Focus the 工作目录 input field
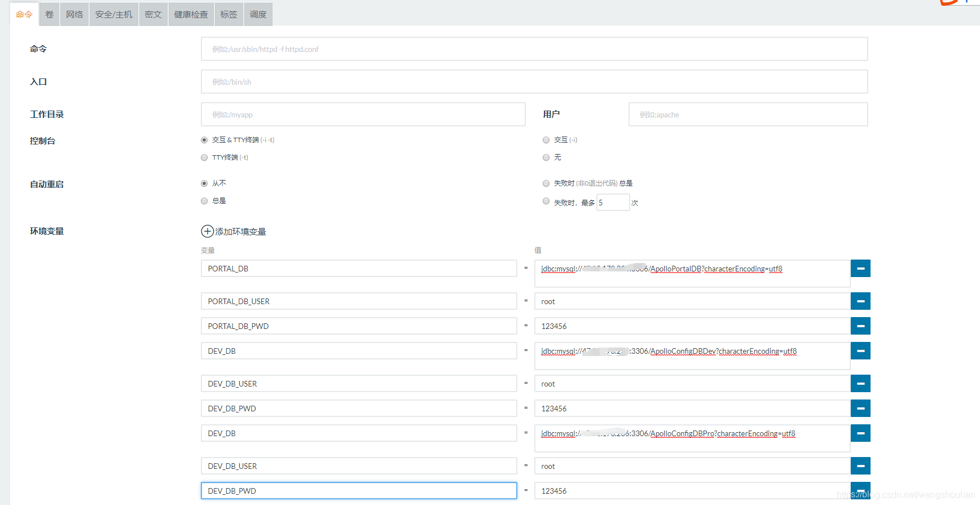Viewport: 980px width, 505px height. point(363,115)
